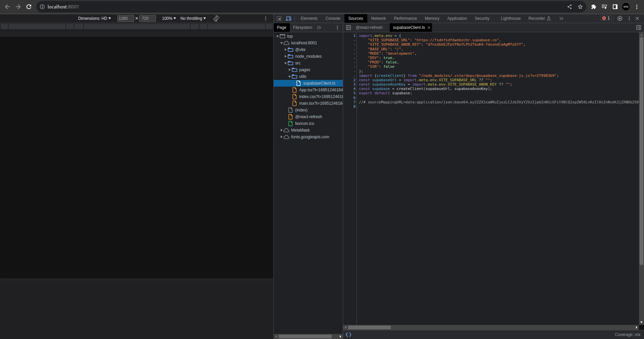Open the error counter badge

(x=605, y=18)
